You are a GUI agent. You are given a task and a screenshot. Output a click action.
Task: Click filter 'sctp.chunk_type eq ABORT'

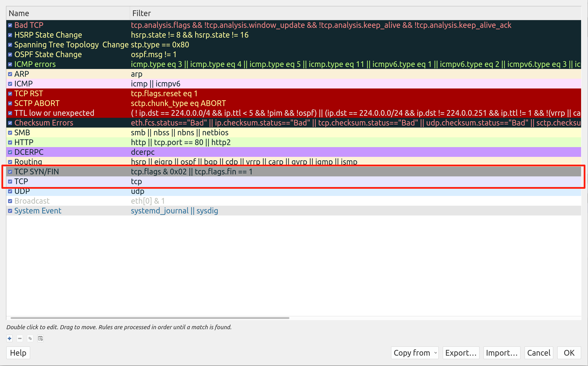coord(179,103)
